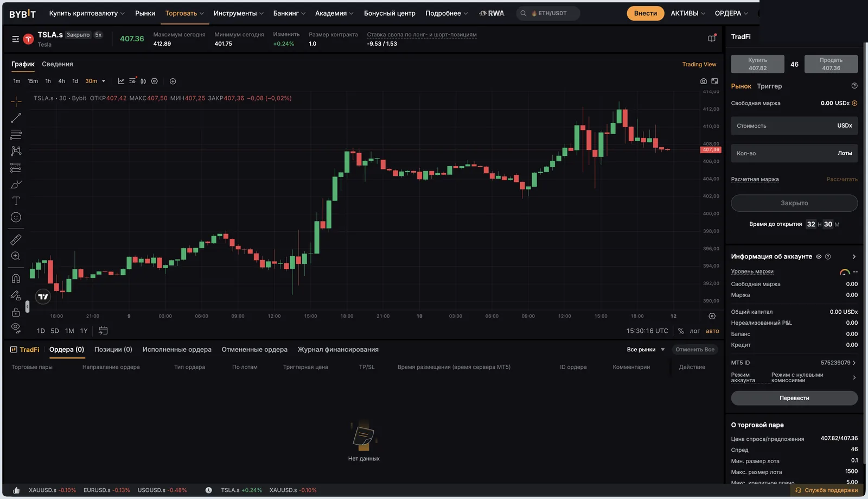868x499 pixels.
Task: Activate the zoom-in magnifier tool
Action: coord(16,256)
